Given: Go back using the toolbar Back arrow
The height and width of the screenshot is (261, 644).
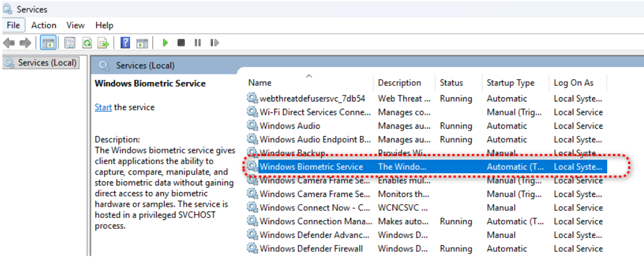Looking at the screenshot, I should coord(9,43).
